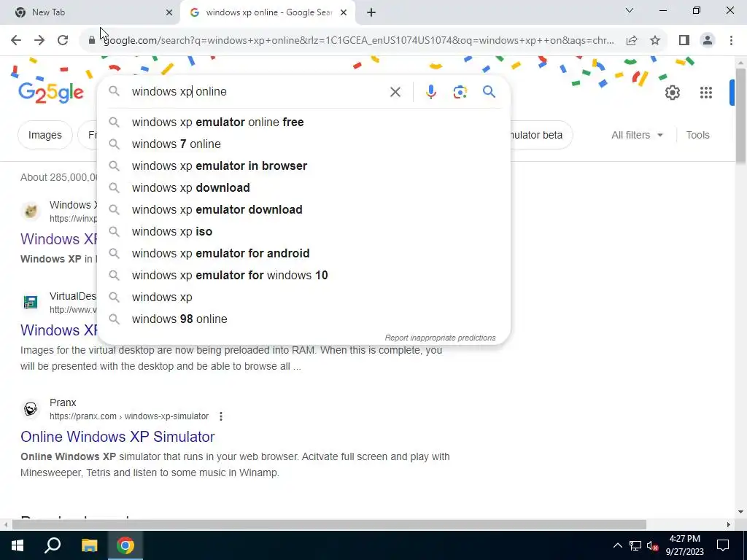Screen dimensions: 747x560
Task: Choose suggestion windows 7 online
Action: [303, 144]
